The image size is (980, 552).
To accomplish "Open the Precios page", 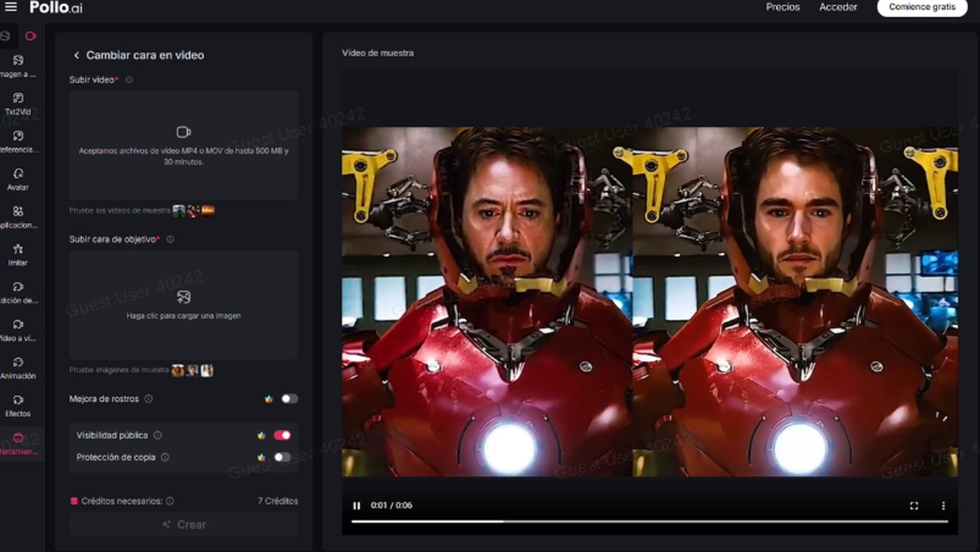I will (783, 7).
